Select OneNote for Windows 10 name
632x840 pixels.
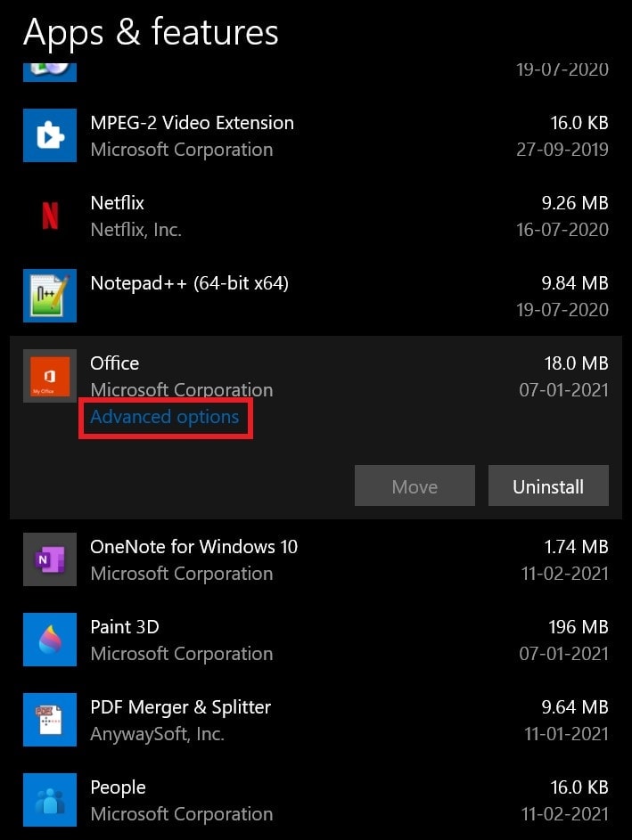pos(194,546)
